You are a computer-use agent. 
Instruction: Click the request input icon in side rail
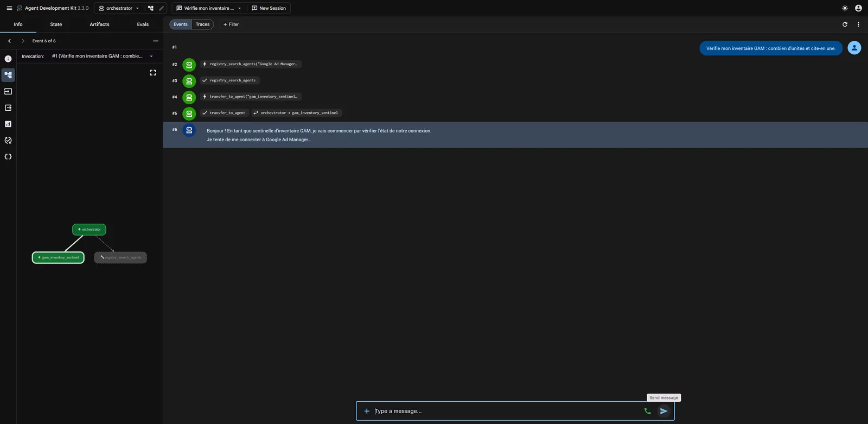click(x=8, y=91)
